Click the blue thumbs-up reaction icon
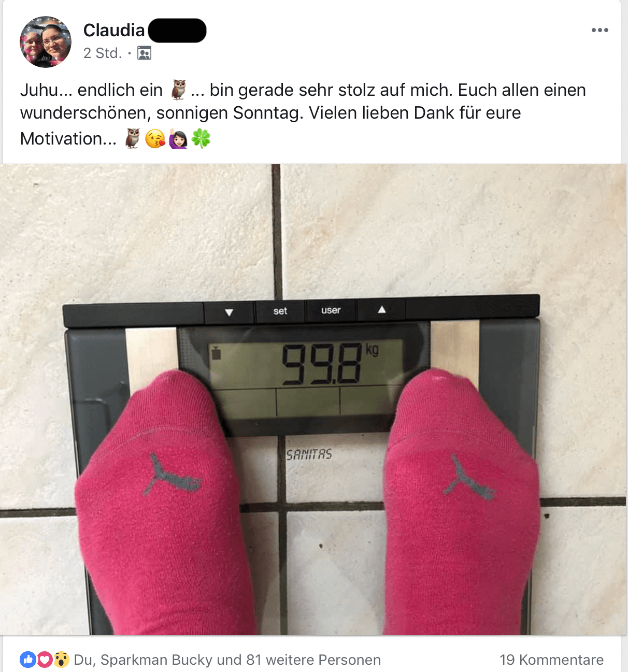Screen dimensions: 628x672 [x=28, y=660]
